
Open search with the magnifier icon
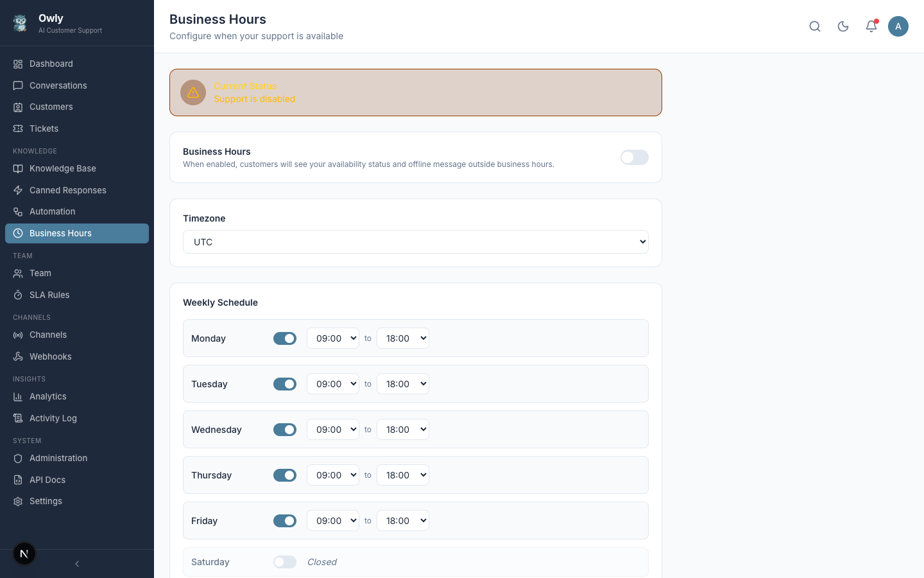click(815, 26)
